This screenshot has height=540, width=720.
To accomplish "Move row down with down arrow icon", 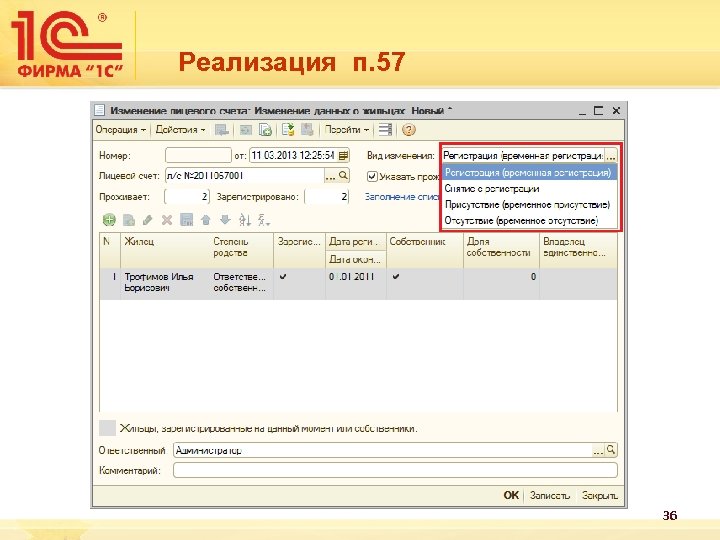I will click(x=225, y=220).
